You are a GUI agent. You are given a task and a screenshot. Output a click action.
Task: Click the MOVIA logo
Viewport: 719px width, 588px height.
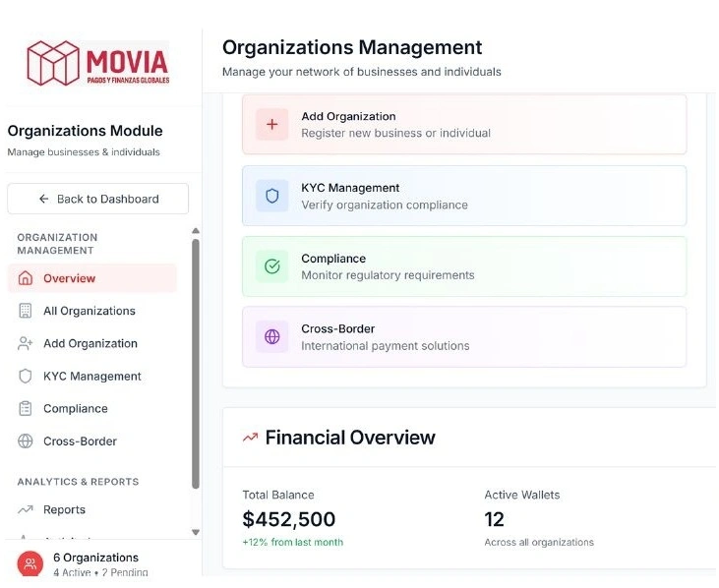pos(98,63)
